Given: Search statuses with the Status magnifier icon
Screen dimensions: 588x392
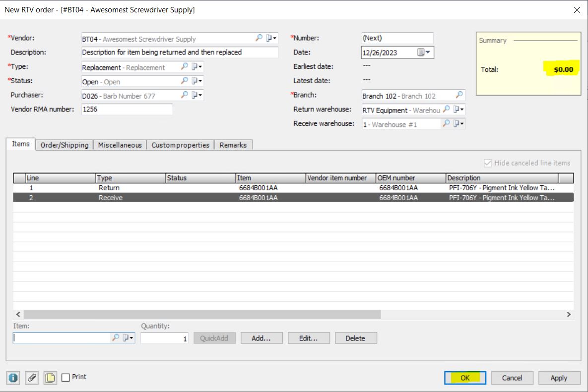Looking at the screenshot, I should click(x=184, y=80).
